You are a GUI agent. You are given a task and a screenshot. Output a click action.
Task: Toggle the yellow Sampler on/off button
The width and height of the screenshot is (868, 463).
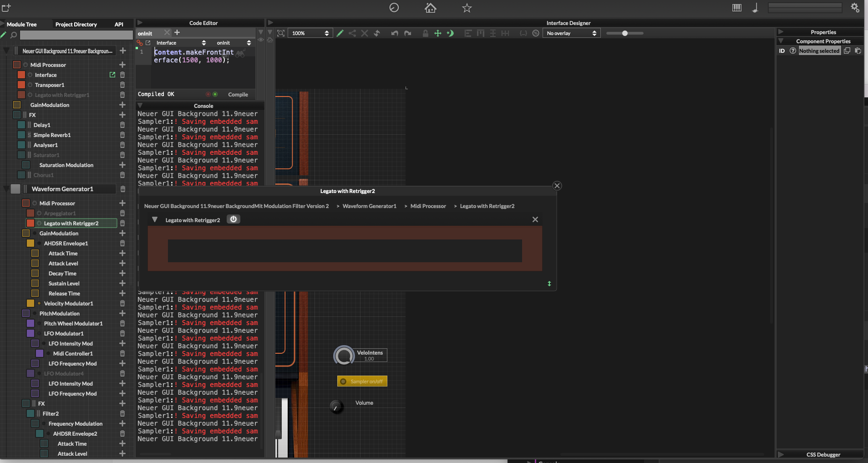pos(362,382)
